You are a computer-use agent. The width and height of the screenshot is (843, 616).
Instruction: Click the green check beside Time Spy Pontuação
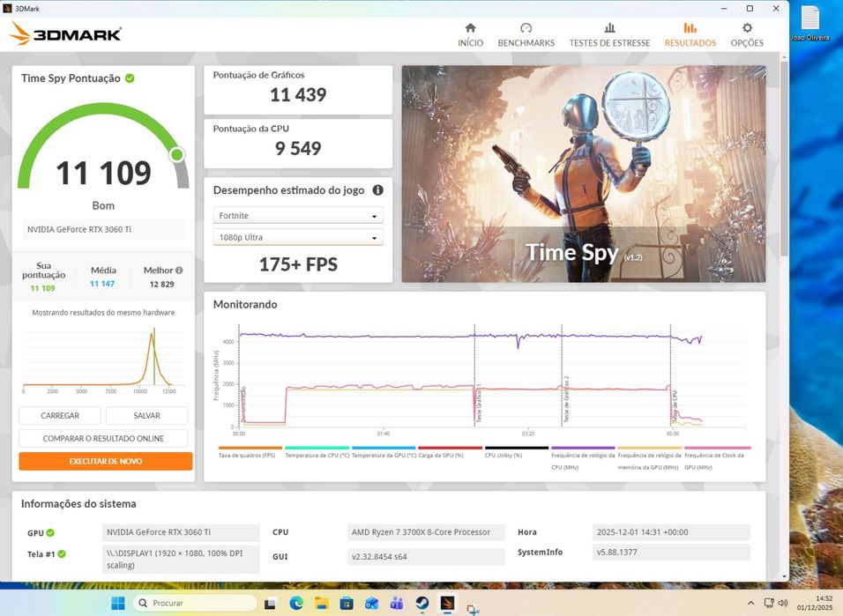(x=130, y=78)
